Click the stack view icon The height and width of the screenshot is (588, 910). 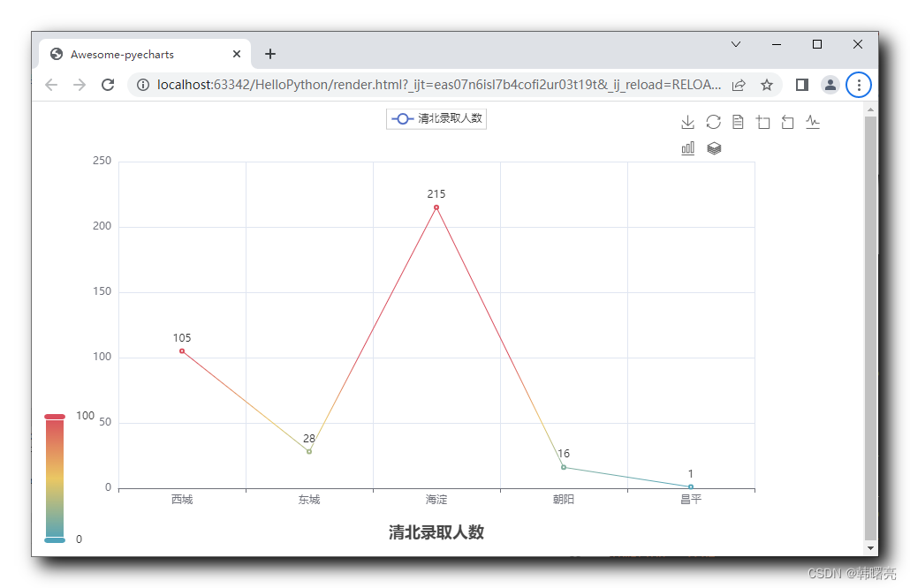coord(714,147)
